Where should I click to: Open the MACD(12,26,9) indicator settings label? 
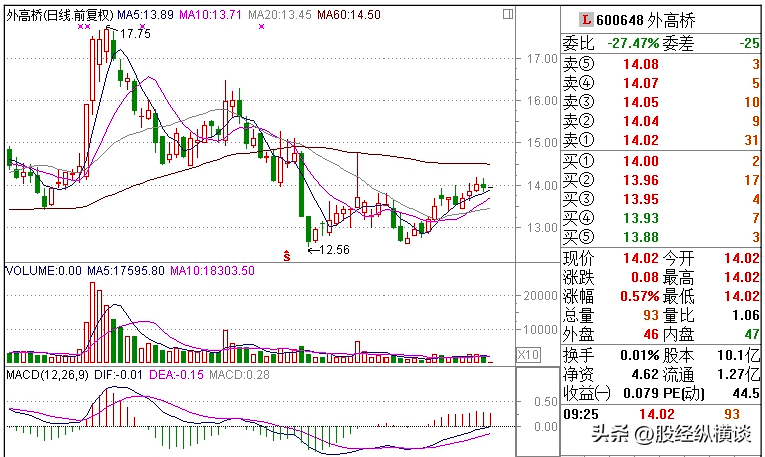pyautogui.click(x=48, y=375)
